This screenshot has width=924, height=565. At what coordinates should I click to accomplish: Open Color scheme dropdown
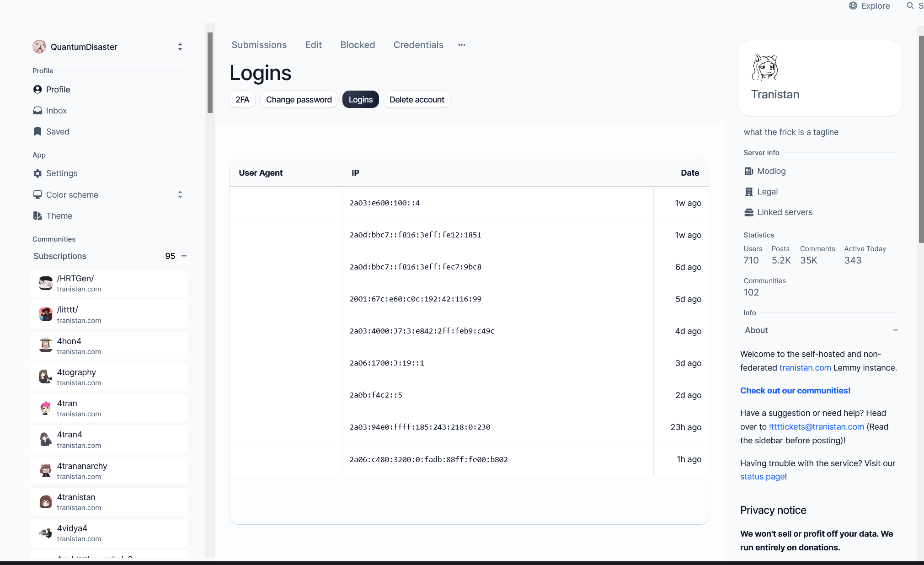pyautogui.click(x=180, y=195)
